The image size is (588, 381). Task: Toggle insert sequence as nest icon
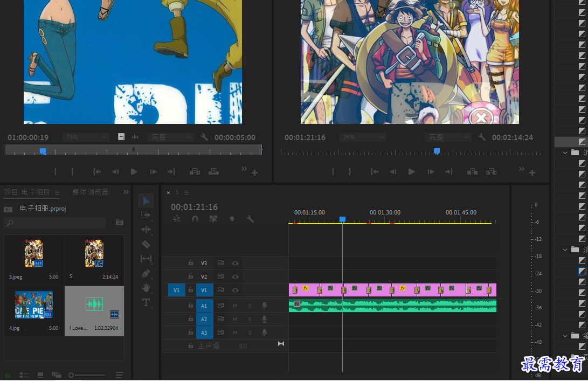[177, 219]
